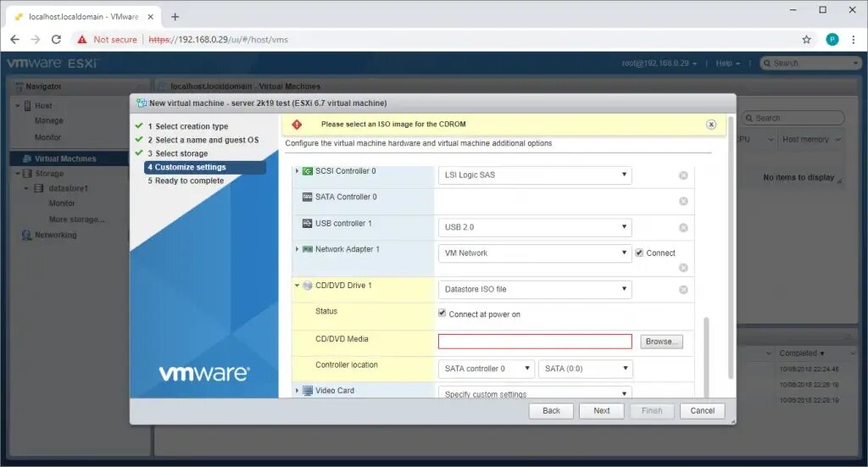Viewport: 868px width, 467px height.
Task: Open the SATA (0:0) node dropdown
Action: [585, 369]
